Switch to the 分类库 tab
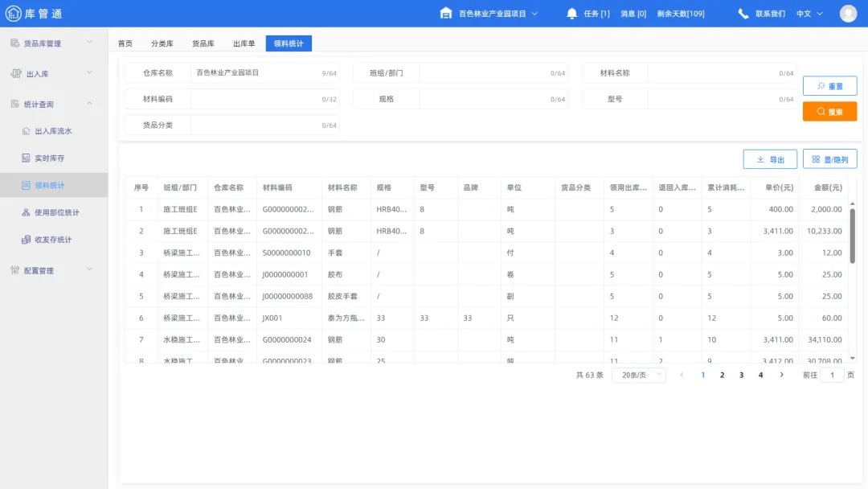Image resolution: width=868 pixels, height=489 pixels. click(162, 43)
